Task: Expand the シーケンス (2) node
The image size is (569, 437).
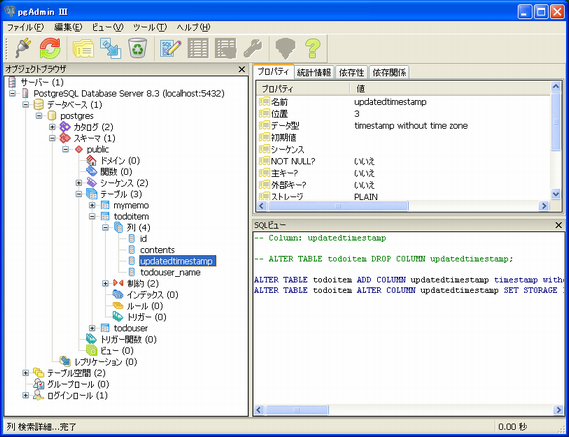Action: [x=79, y=183]
